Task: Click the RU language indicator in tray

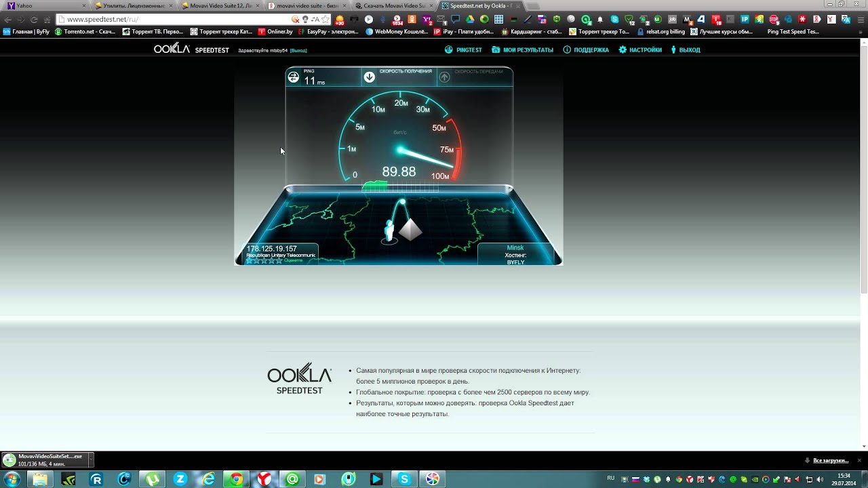Action: (610, 479)
